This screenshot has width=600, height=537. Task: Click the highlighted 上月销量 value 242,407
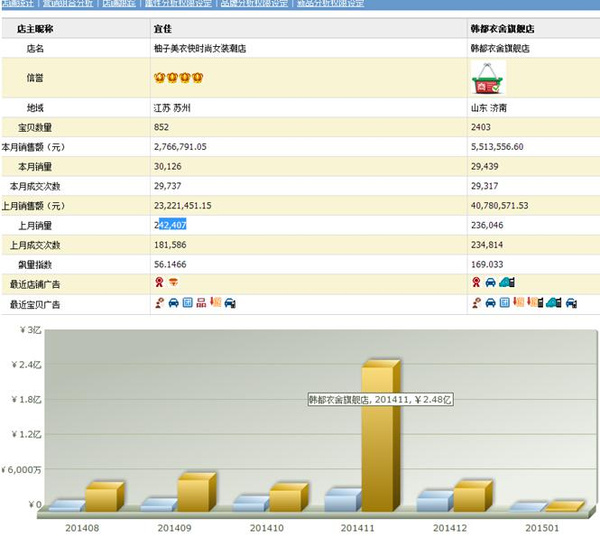(x=170, y=225)
